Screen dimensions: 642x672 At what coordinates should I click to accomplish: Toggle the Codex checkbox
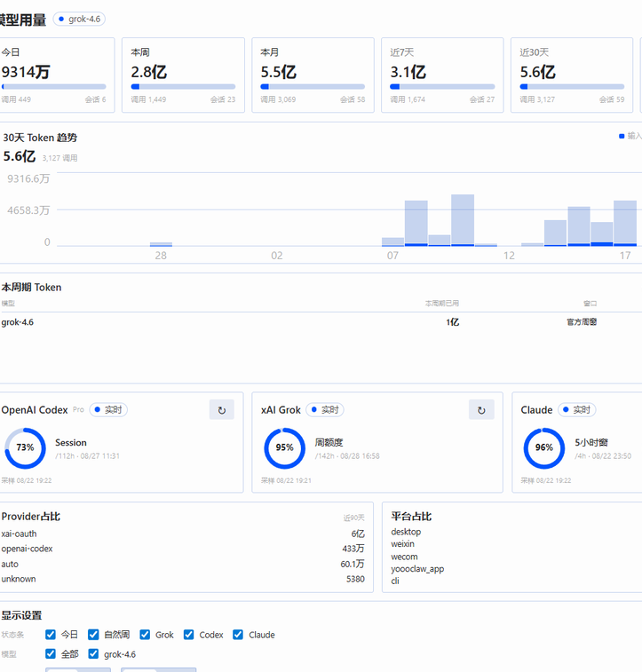coord(188,635)
